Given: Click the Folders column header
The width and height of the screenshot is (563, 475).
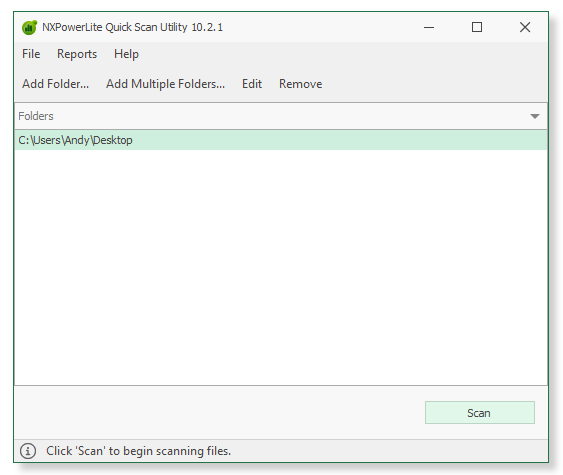Looking at the screenshot, I should coord(281,116).
